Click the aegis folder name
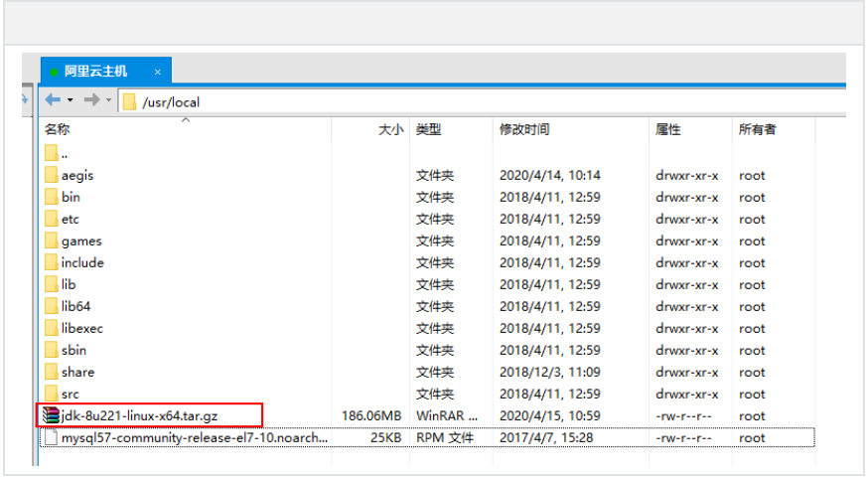 tap(77, 176)
